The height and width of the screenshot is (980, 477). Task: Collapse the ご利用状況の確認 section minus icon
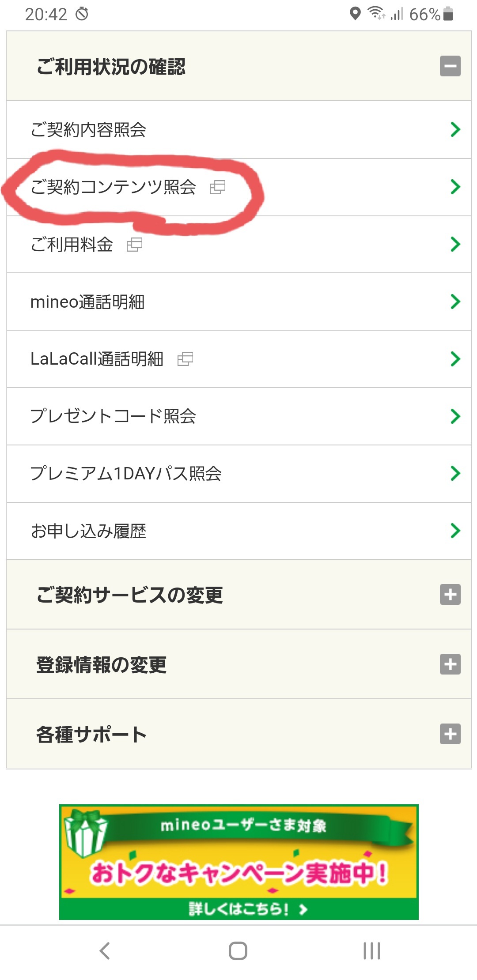(x=450, y=66)
